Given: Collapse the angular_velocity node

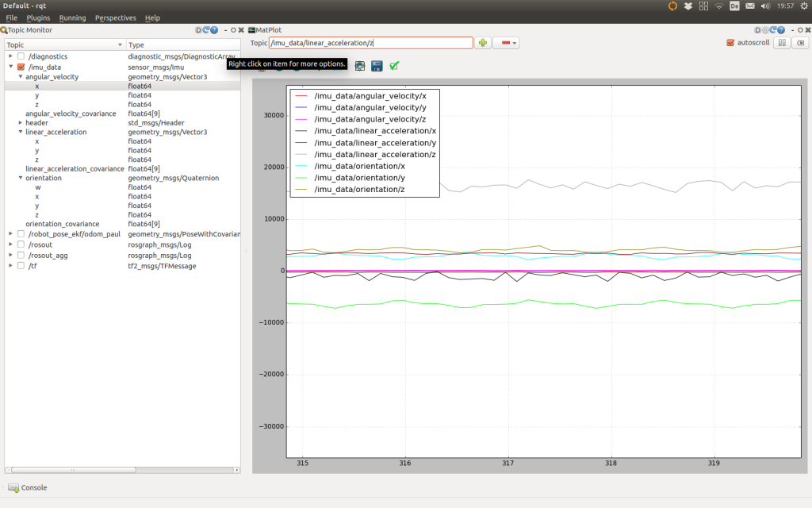Looking at the screenshot, I should coord(20,77).
